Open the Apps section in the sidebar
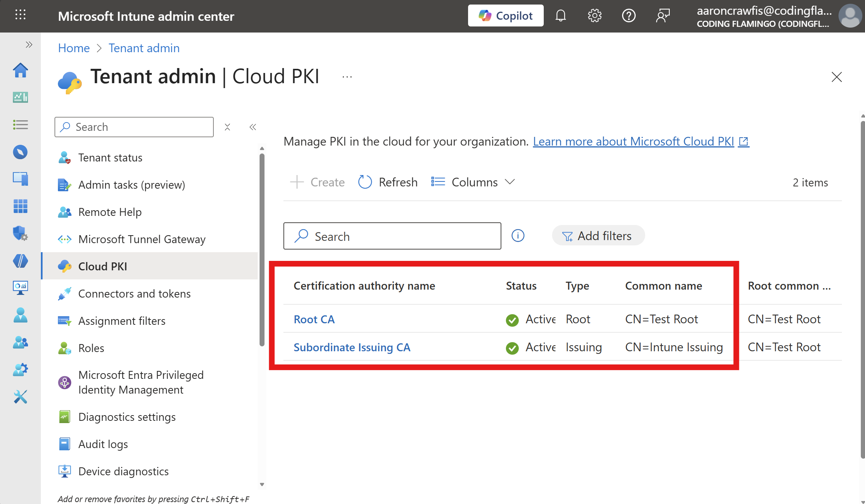Image resolution: width=865 pixels, height=504 pixels. tap(20, 206)
